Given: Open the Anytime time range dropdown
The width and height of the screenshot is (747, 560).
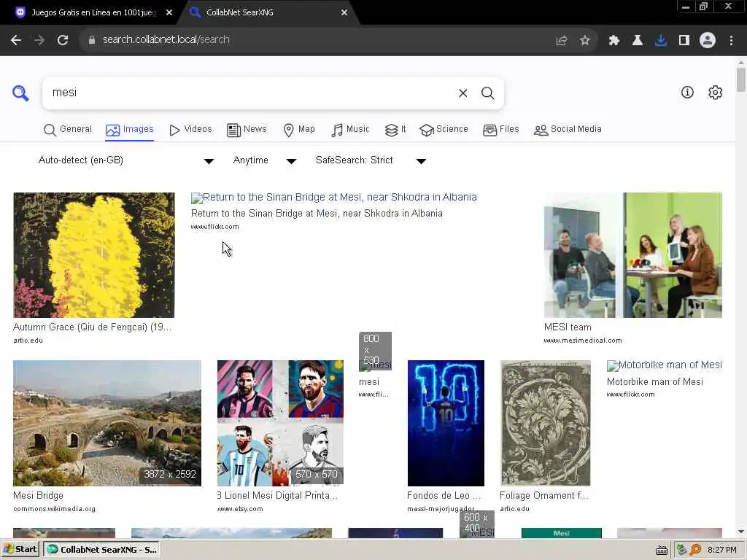Looking at the screenshot, I should click(264, 160).
